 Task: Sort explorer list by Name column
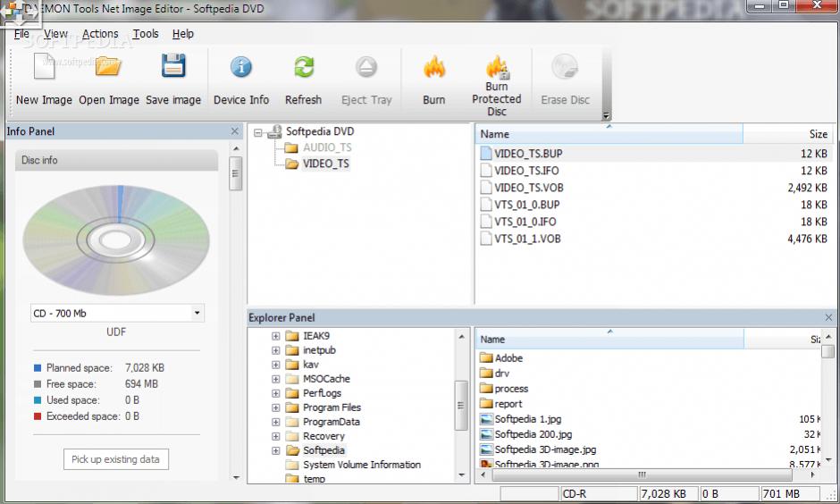[x=609, y=339]
